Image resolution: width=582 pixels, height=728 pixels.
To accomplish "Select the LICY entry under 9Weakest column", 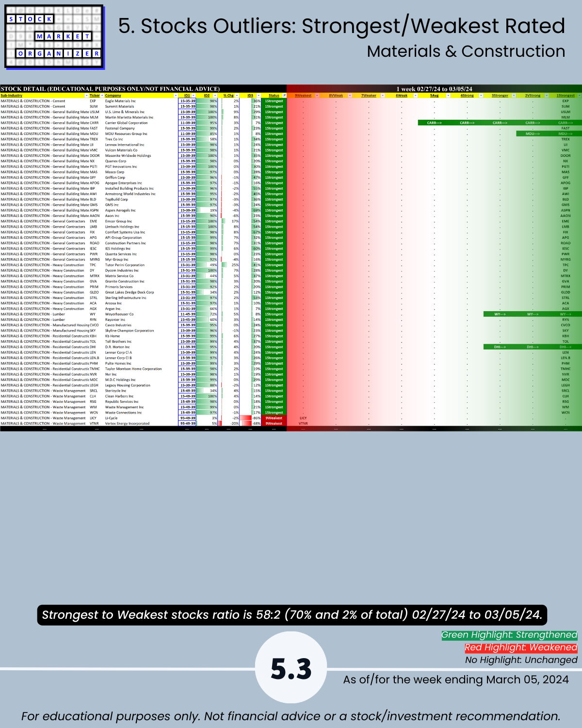I will [x=303, y=418].
